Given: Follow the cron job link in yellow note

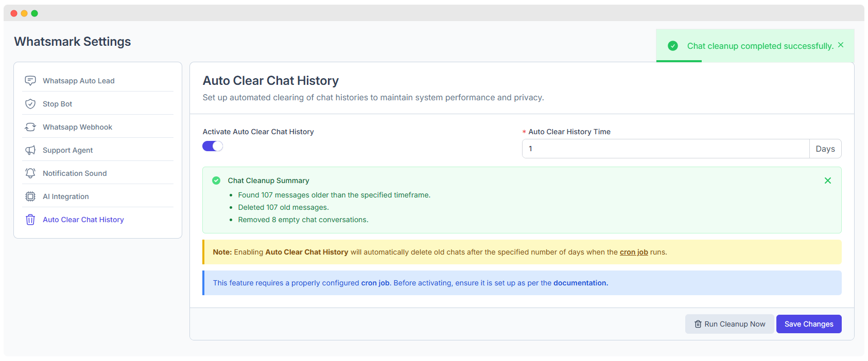Looking at the screenshot, I should tap(634, 252).
